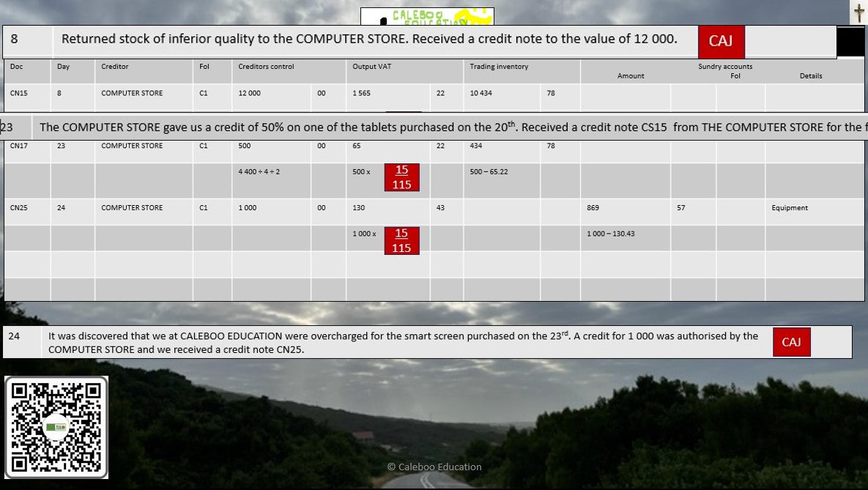Click the CAJ badge beside transaction 24
Screen dimensions: 868x490
pyautogui.click(x=791, y=341)
